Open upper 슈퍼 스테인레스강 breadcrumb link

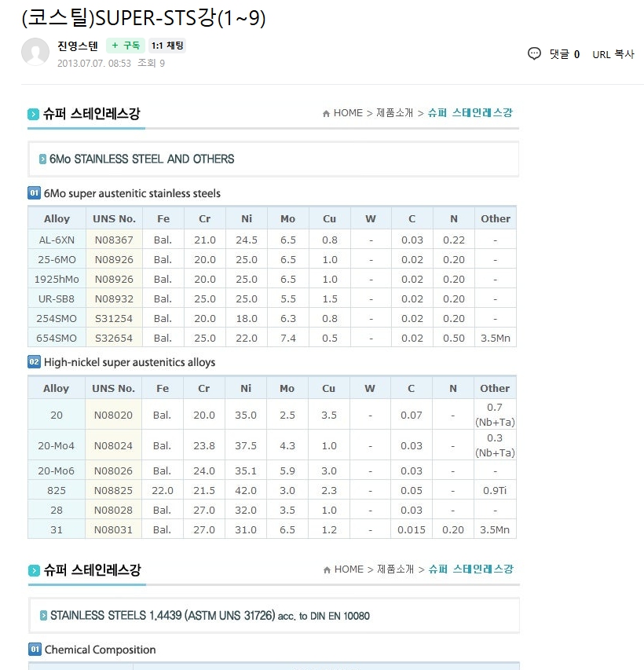[x=470, y=113]
